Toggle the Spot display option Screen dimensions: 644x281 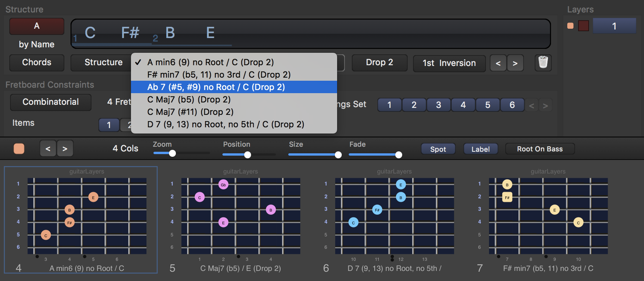(438, 149)
